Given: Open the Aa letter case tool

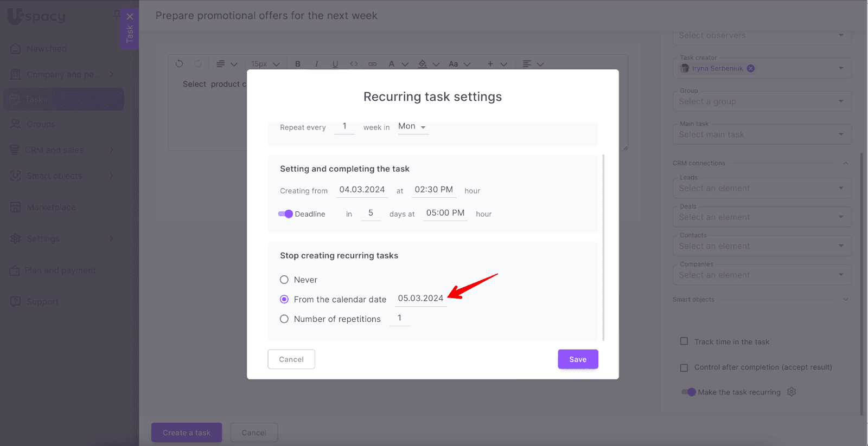Looking at the screenshot, I should pyautogui.click(x=454, y=64).
